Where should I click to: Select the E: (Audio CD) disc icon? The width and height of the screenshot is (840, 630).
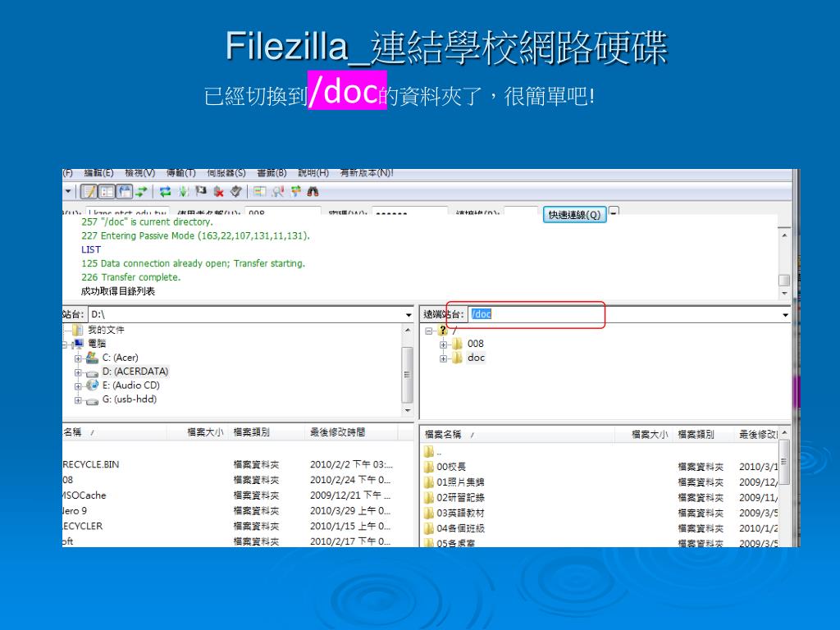[x=92, y=386]
